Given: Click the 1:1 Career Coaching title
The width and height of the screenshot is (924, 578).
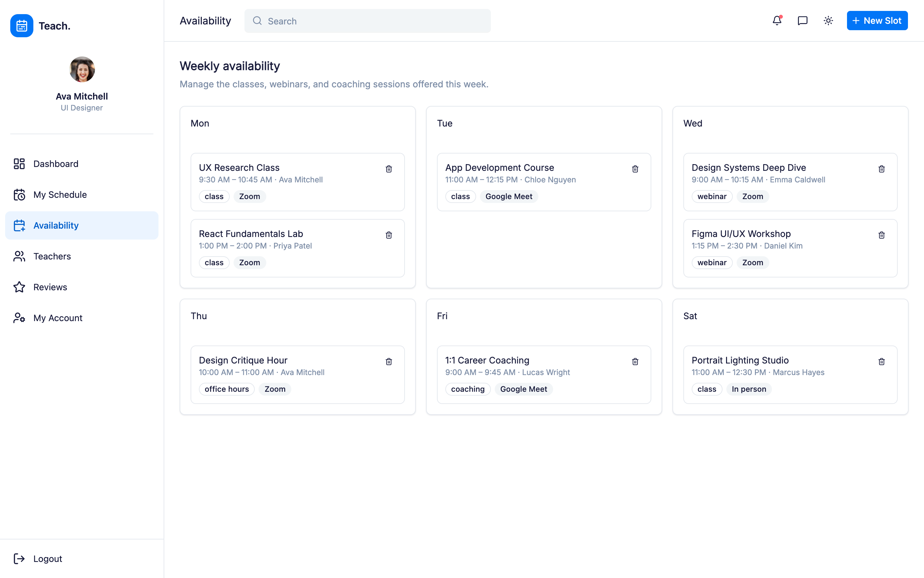Looking at the screenshot, I should [x=487, y=360].
